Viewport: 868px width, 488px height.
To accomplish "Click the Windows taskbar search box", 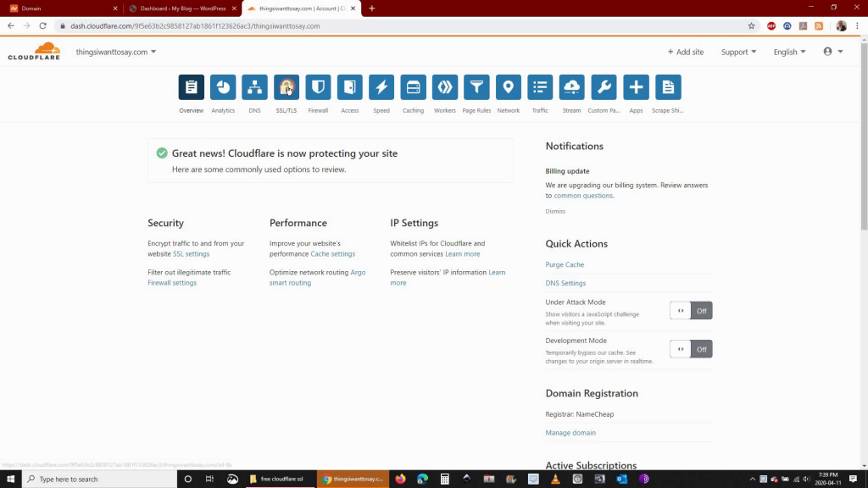I will coord(100,479).
